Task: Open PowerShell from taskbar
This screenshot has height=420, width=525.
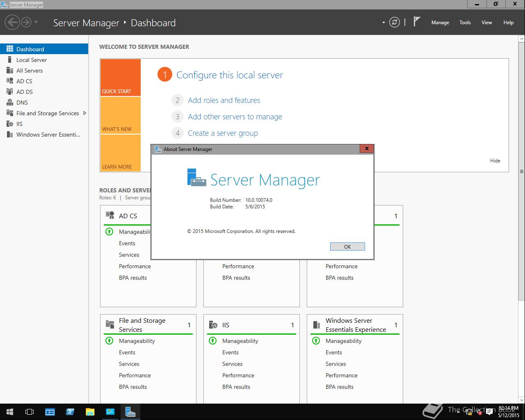Action: 70,412
